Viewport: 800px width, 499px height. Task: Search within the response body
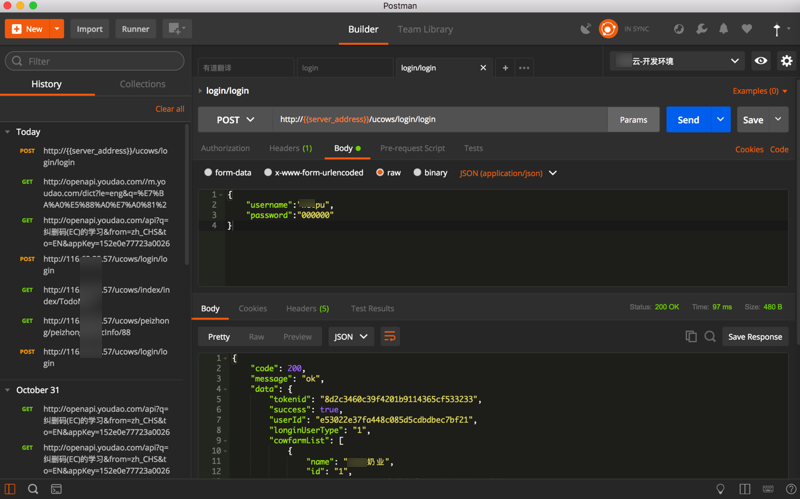point(710,336)
